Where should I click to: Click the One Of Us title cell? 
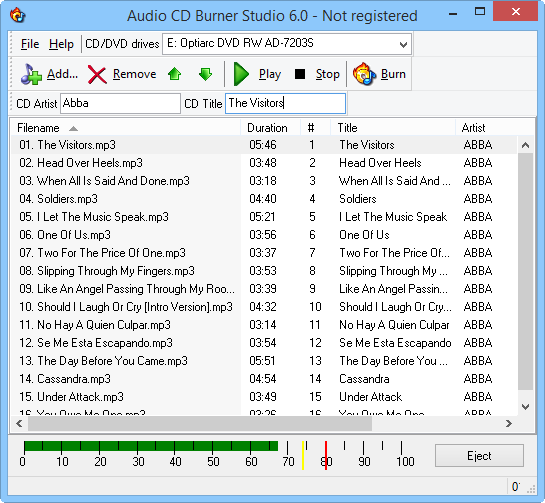point(364,235)
